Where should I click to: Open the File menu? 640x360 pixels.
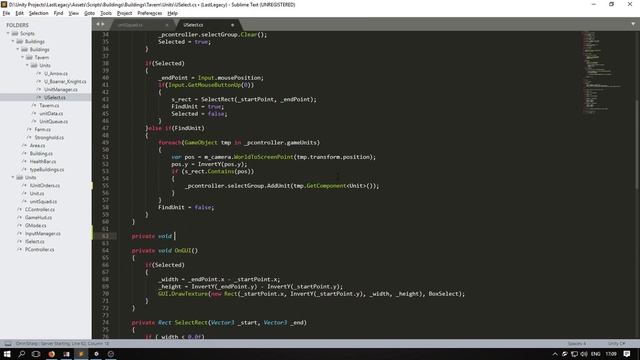pyautogui.click(x=6, y=13)
